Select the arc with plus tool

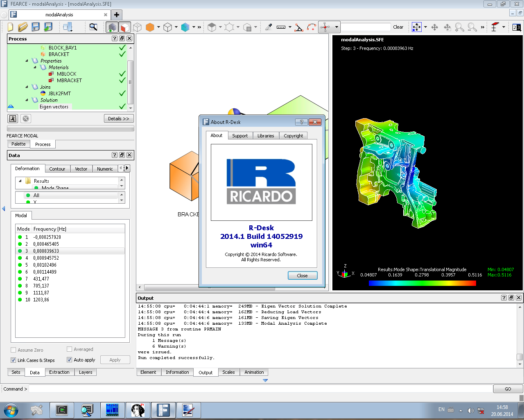tap(312, 27)
